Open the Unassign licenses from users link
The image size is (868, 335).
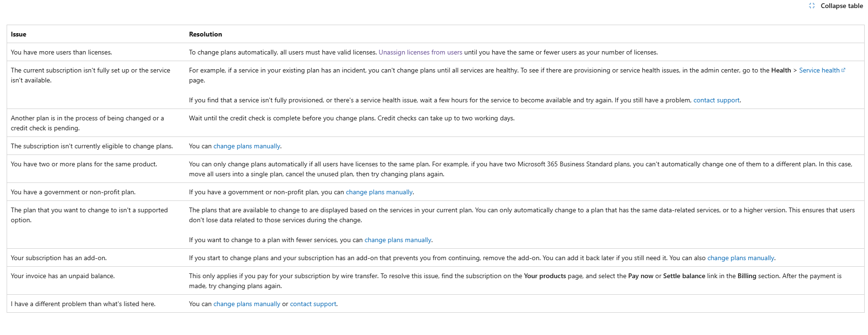tap(420, 52)
